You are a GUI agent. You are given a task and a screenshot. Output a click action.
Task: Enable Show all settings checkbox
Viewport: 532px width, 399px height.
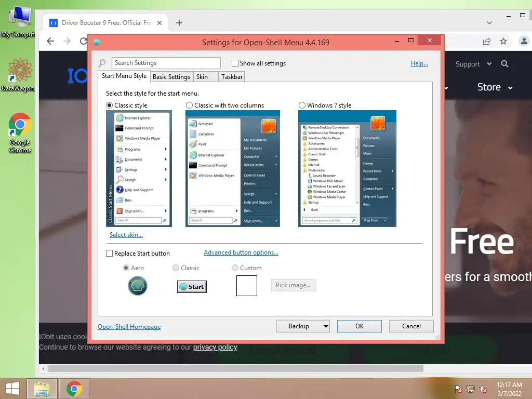click(235, 63)
